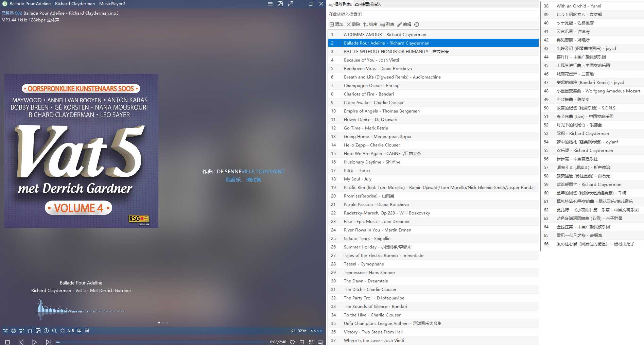Stop playback with the square button
Image resolution: width=644 pixels, height=346 pixels.
tap(7, 342)
